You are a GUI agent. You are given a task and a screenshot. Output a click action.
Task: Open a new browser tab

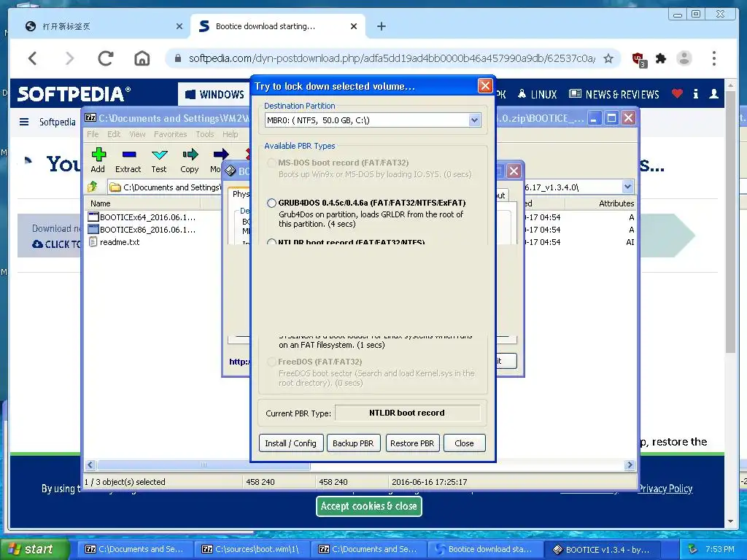(381, 26)
